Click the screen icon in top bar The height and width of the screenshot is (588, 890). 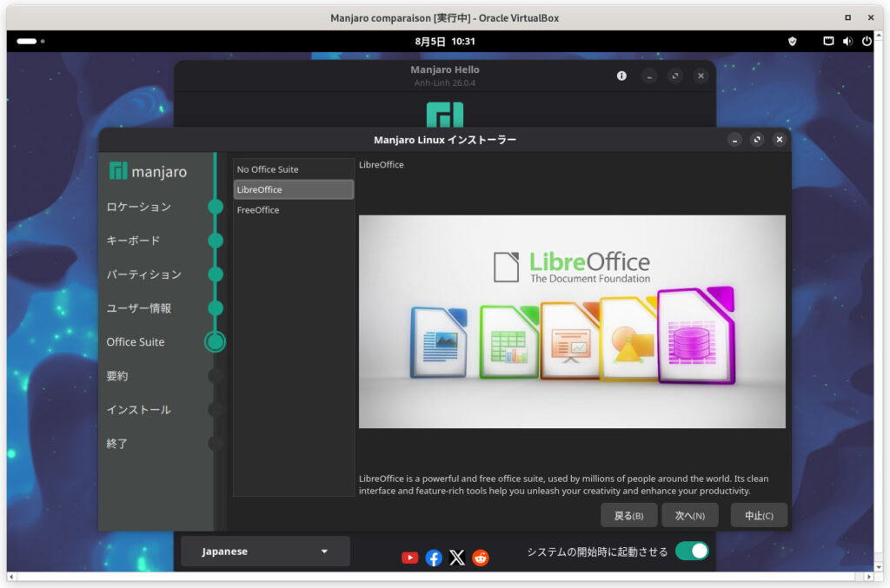[828, 42]
